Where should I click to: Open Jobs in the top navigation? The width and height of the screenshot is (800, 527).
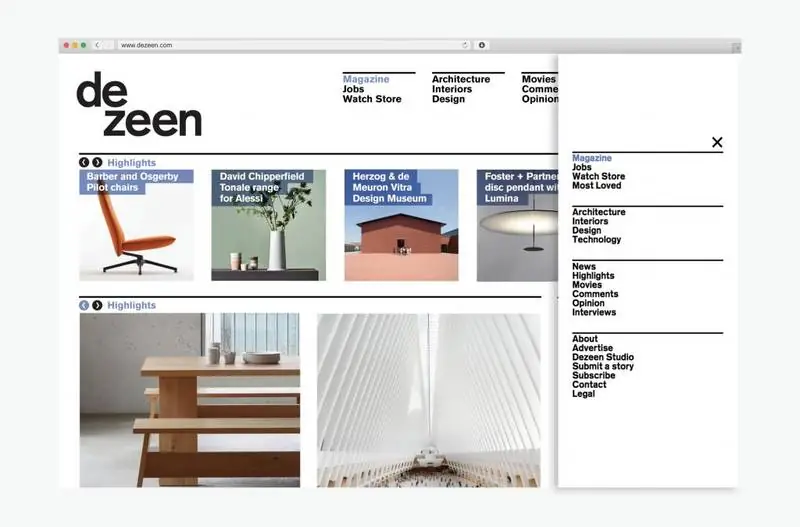tap(353, 89)
